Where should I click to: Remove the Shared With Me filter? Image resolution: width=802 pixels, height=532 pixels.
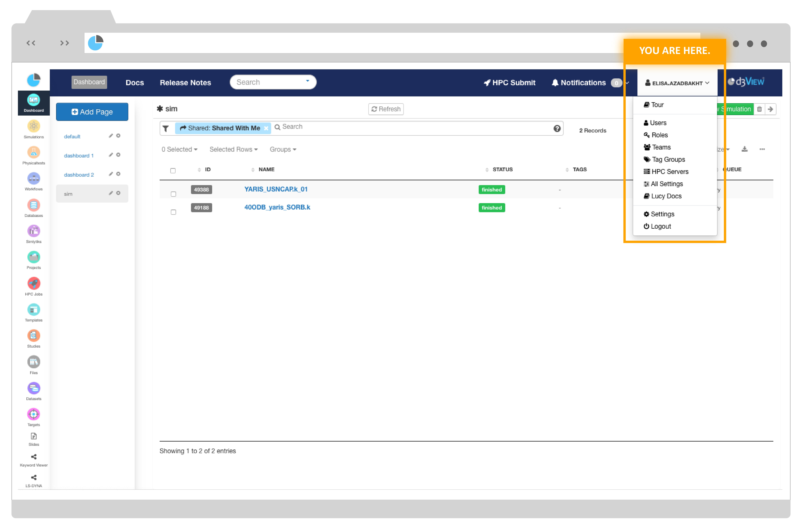[266, 128]
